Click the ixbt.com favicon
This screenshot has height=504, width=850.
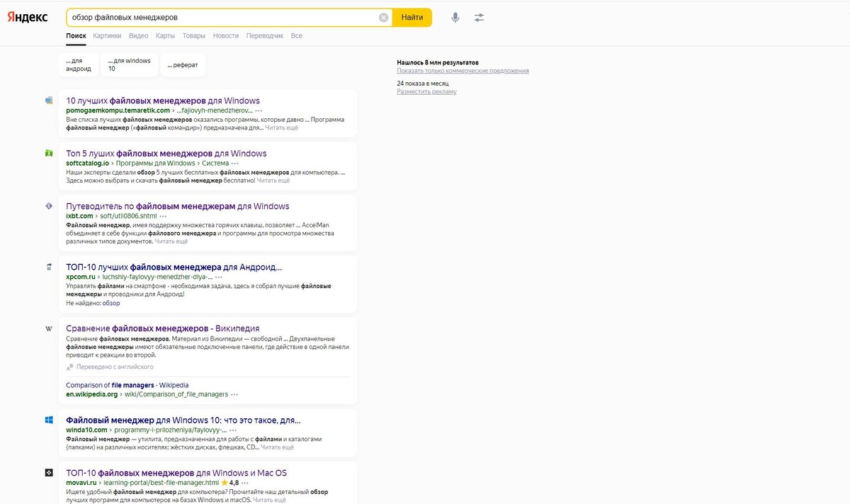pyautogui.click(x=49, y=206)
